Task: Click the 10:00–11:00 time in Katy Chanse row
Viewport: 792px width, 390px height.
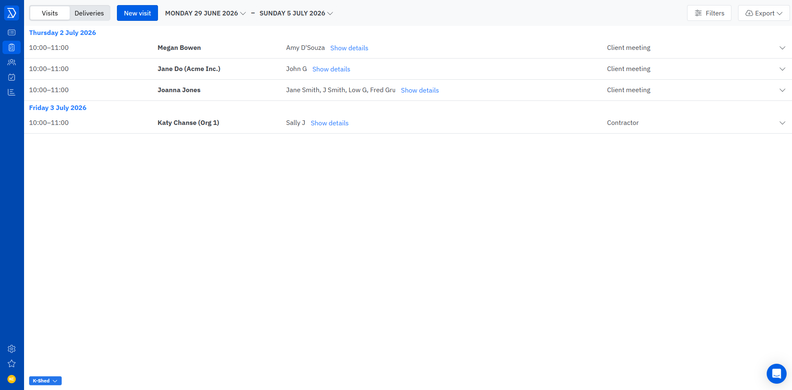Action: (49, 123)
